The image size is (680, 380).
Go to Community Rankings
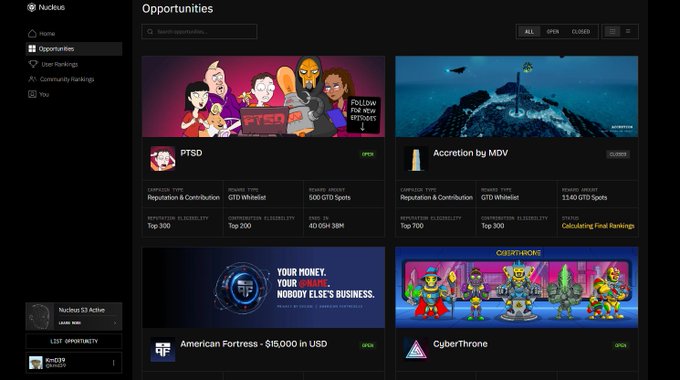coord(74,79)
